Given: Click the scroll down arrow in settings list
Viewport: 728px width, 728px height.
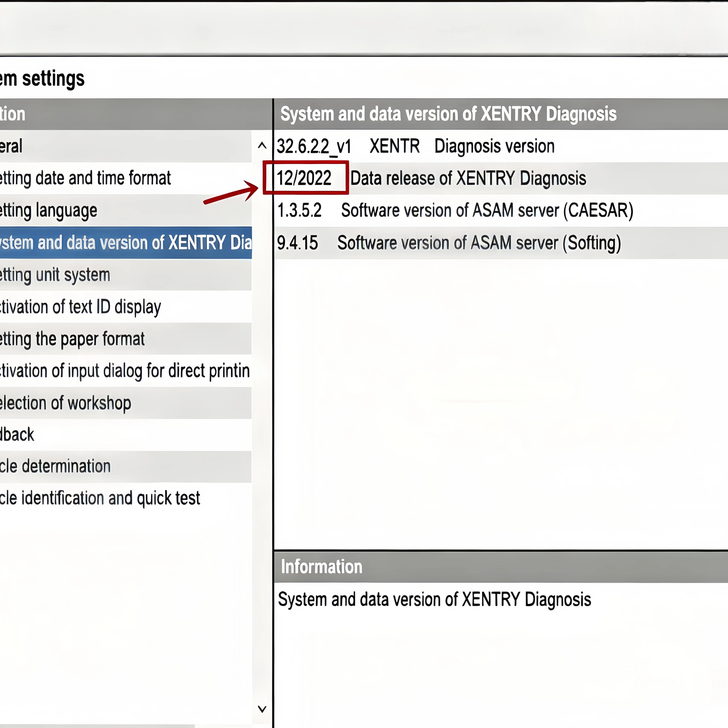Looking at the screenshot, I should pyautogui.click(x=262, y=709).
